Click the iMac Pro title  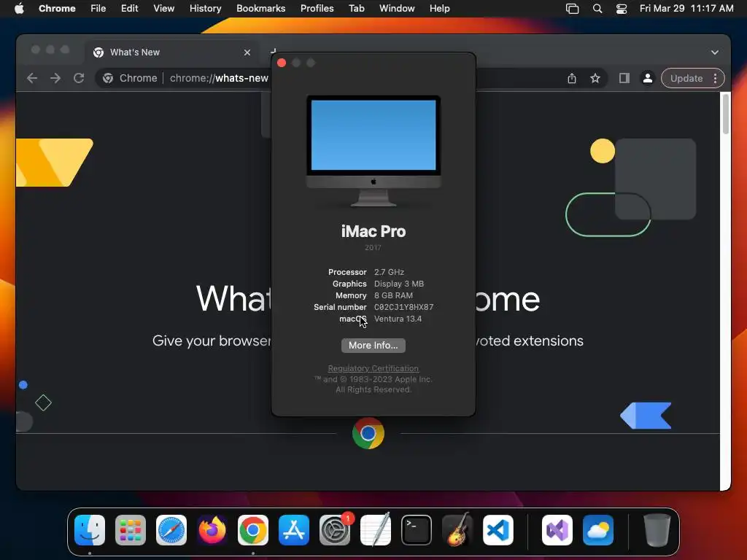[x=373, y=231]
